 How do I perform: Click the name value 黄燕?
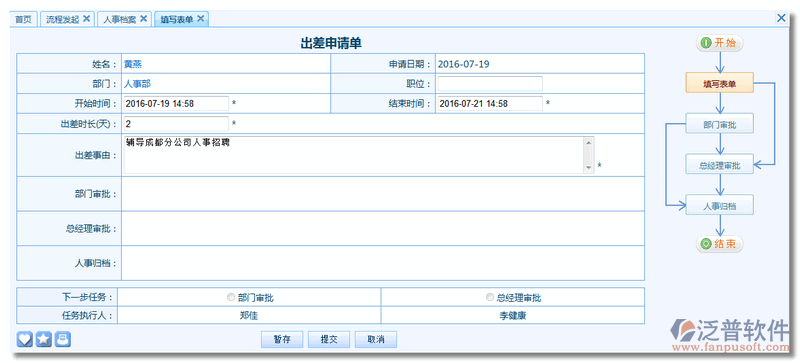pos(133,64)
